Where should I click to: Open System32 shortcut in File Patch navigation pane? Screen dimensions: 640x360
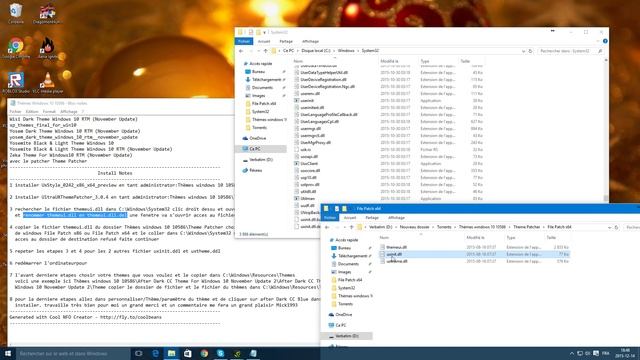(346, 288)
